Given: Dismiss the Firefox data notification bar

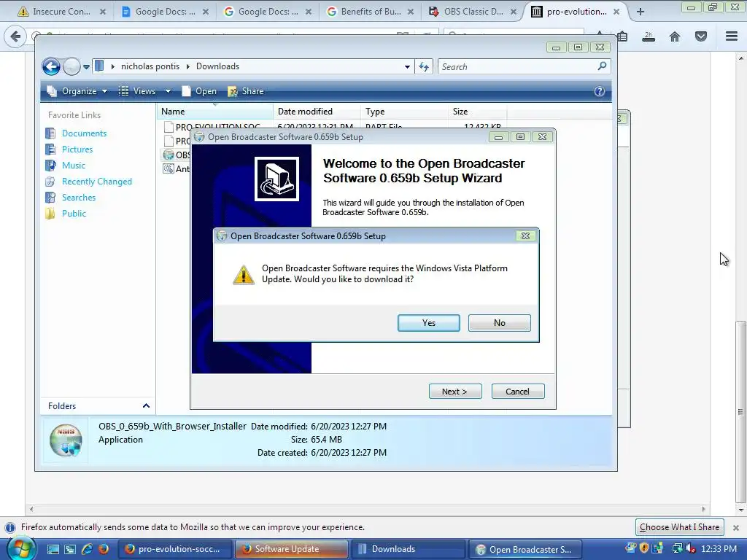Looking at the screenshot, I should click(x=735, y=528).
